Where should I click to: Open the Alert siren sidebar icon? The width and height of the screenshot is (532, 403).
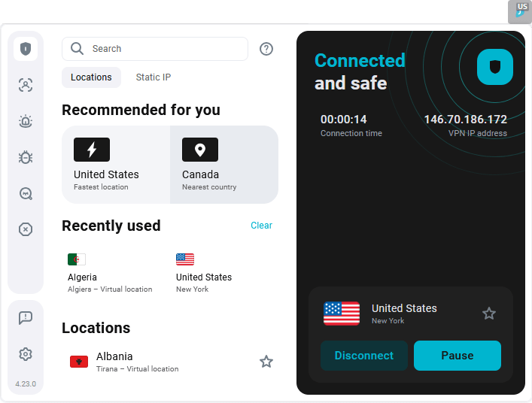[26, 121]
